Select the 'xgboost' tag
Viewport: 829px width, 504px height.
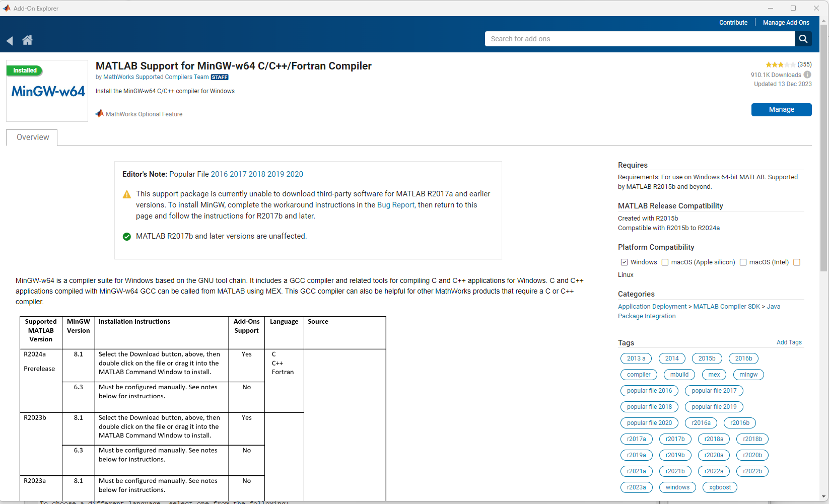(x=720, y=487)
